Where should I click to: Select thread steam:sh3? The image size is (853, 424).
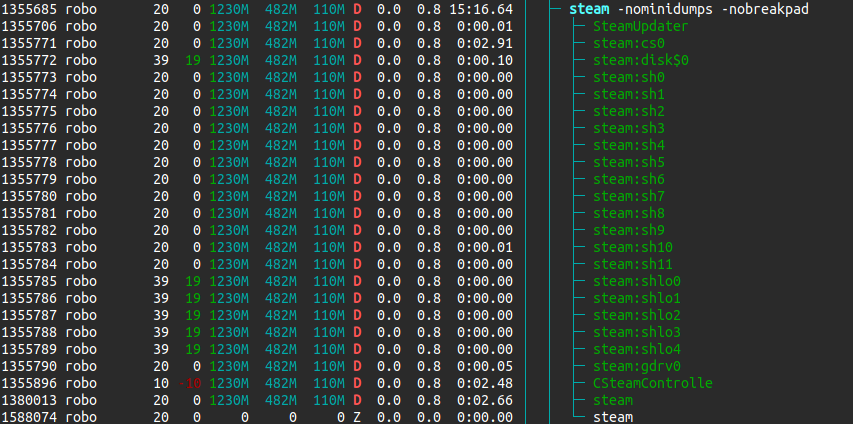click(x=629, y=128)
